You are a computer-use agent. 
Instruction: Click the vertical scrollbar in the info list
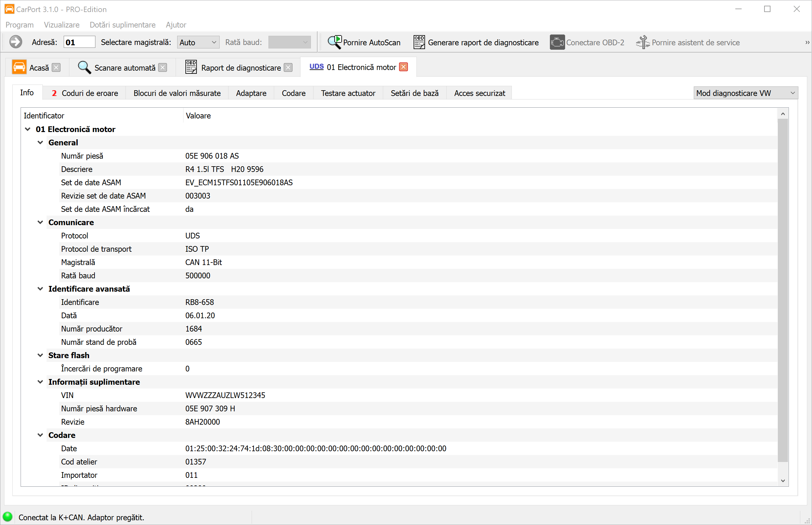(x=783, y=290)
